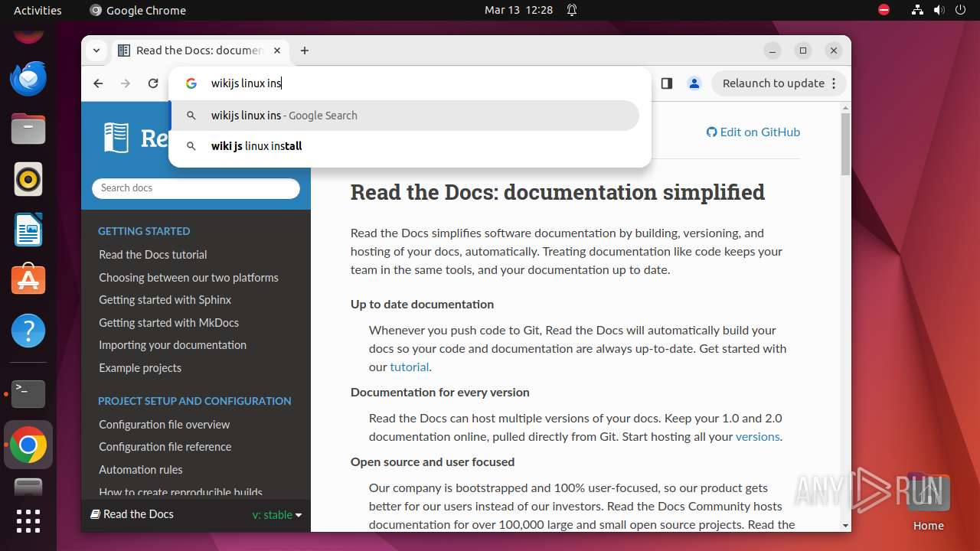Viewport: 980px width, 551px height.
Task: Show Applications grid
Action: [28, 521]
